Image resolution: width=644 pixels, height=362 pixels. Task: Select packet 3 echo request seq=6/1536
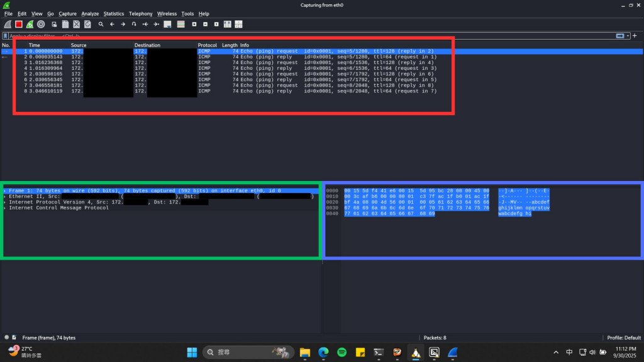[x=322, y=63]
